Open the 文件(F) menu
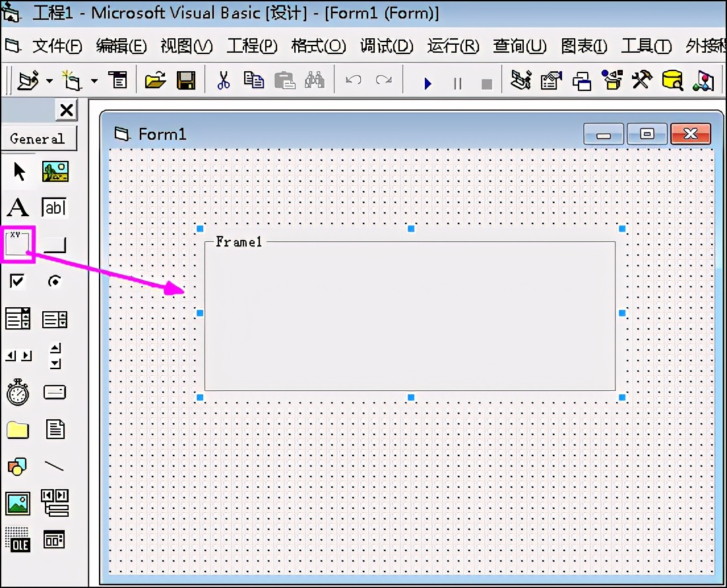Image resolution: width=727 pixels, height=588 pixels. pyautogui.click(x=57, y=46)
